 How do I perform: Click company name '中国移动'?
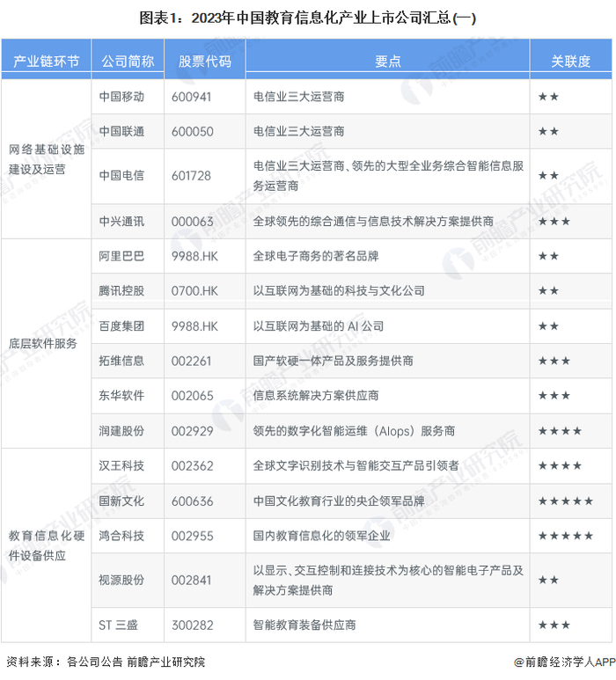tap(121, 97)
